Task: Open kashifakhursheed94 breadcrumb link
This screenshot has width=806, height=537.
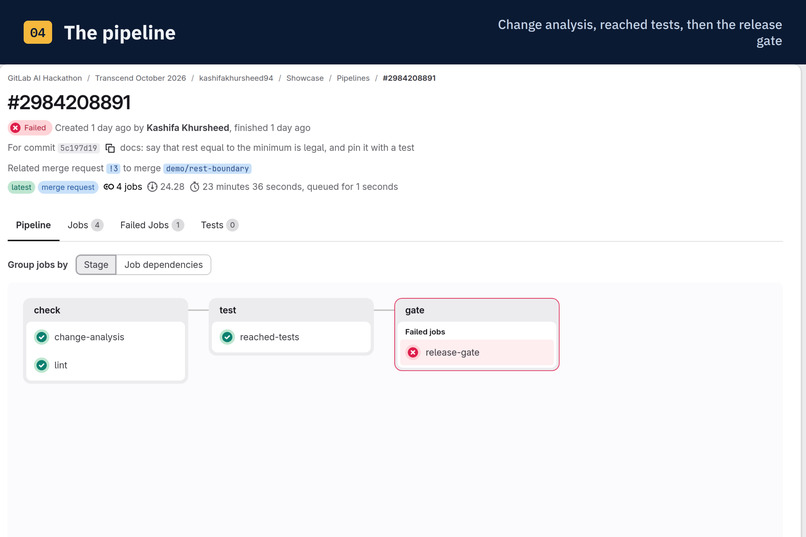Action: click(x=236, y=78)
